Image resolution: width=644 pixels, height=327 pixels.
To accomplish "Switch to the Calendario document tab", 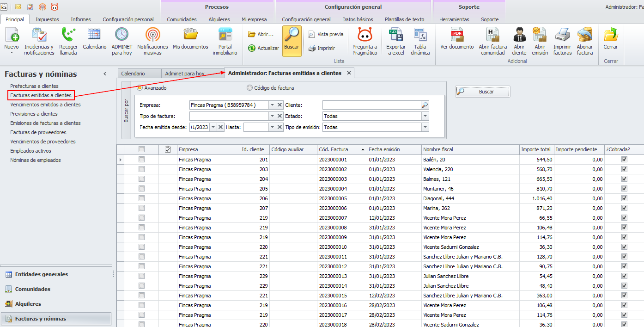I will (133, 74).
